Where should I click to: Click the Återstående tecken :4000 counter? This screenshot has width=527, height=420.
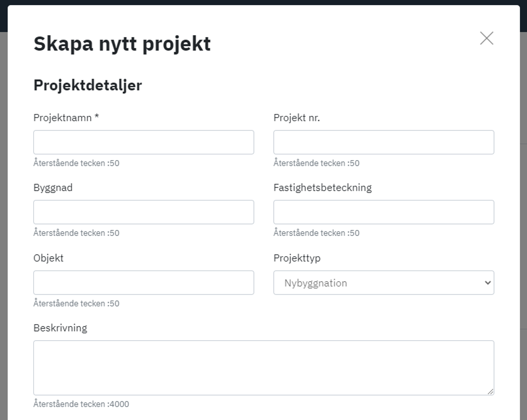click(x=81, y=404)
